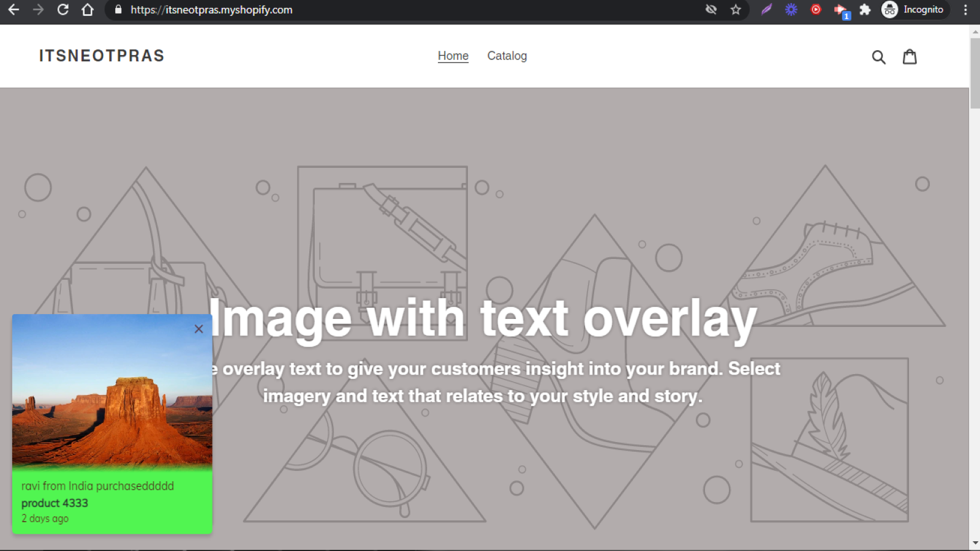Image resolution: width=980 pixels, height=551 pixels.
Task: Open the Incognito profile avatar
Action: click(x=889, y=10)
